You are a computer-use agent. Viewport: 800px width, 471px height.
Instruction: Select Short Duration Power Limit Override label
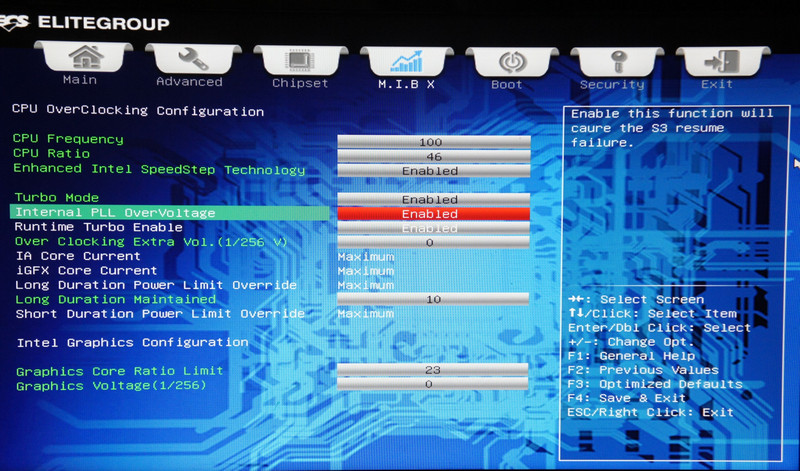[160, 313]
